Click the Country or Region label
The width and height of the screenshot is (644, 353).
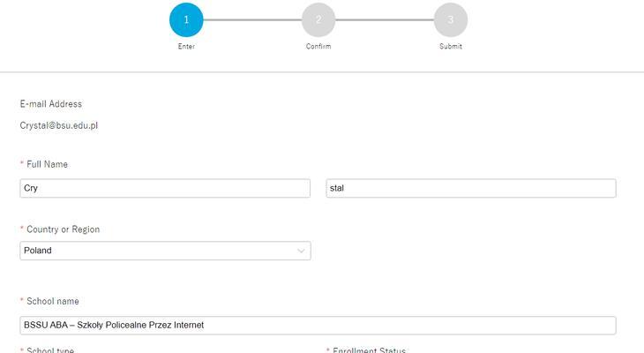63,229
